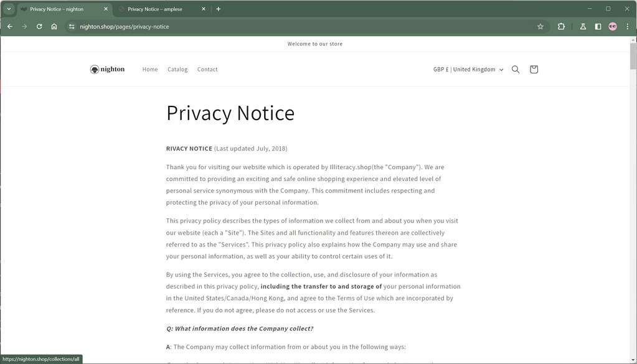Navigate back to the previous page
The height and width of the screenshot is (364, 637).
tap(9, 27)
